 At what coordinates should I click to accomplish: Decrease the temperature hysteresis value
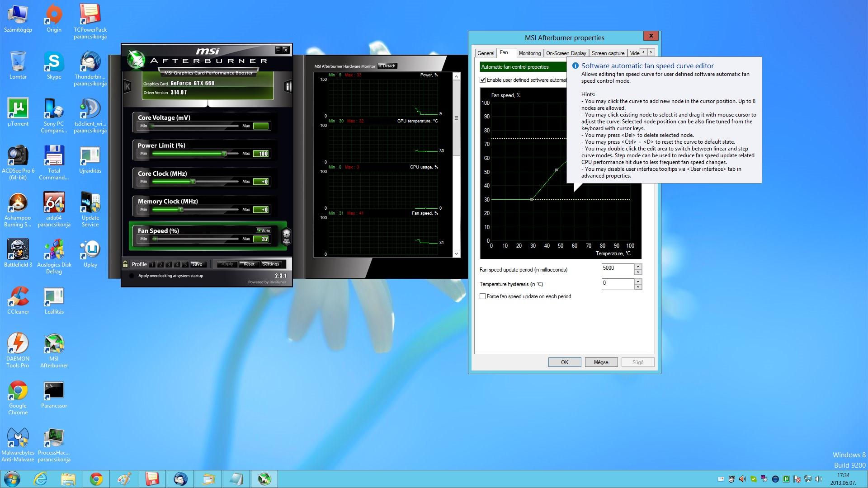(638, 287)
